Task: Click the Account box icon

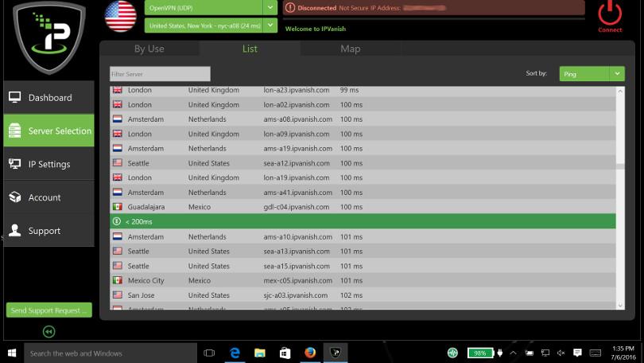Action: tap(15, 197)
